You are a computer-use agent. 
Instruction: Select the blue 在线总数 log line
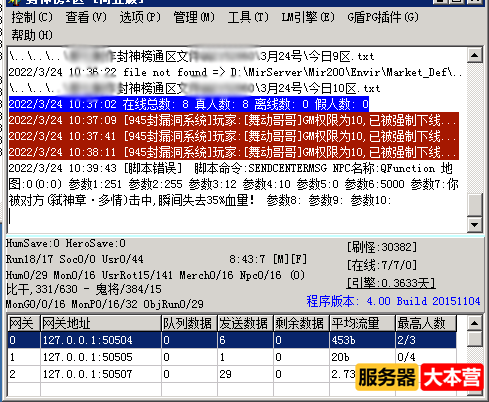tap(189, 104)
